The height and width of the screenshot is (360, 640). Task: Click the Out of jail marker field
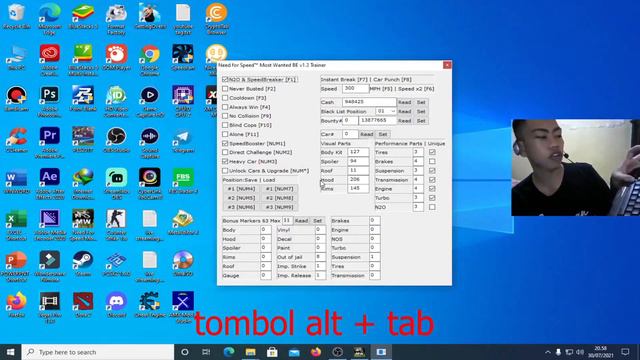(320, 257)
